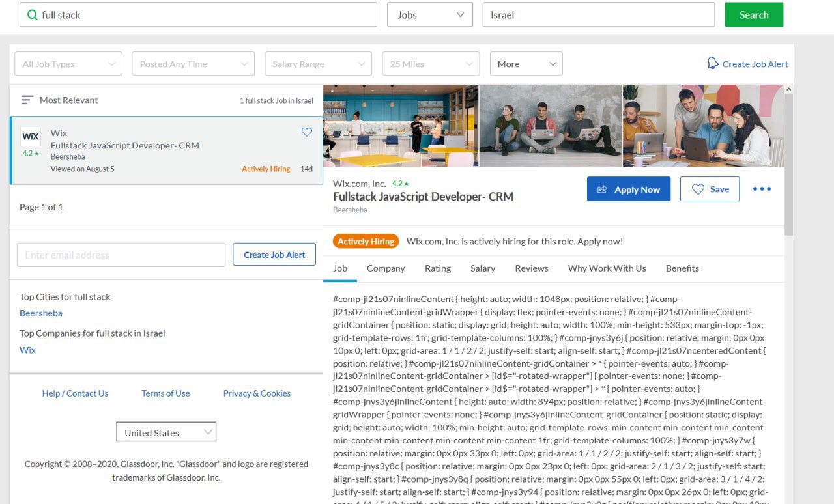Save Wix job with heart icon in list

pyautogui.click(x=307, y=132)
